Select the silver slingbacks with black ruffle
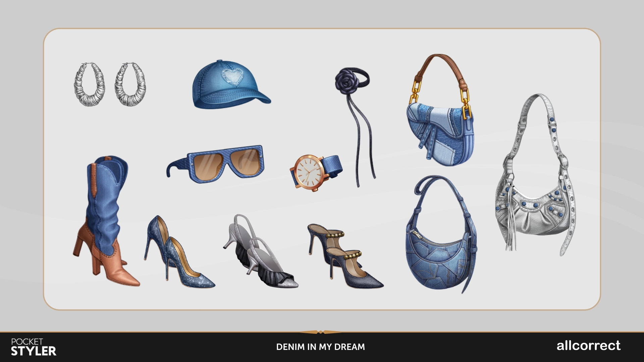The image size is (644, 362). coord(260,251)
